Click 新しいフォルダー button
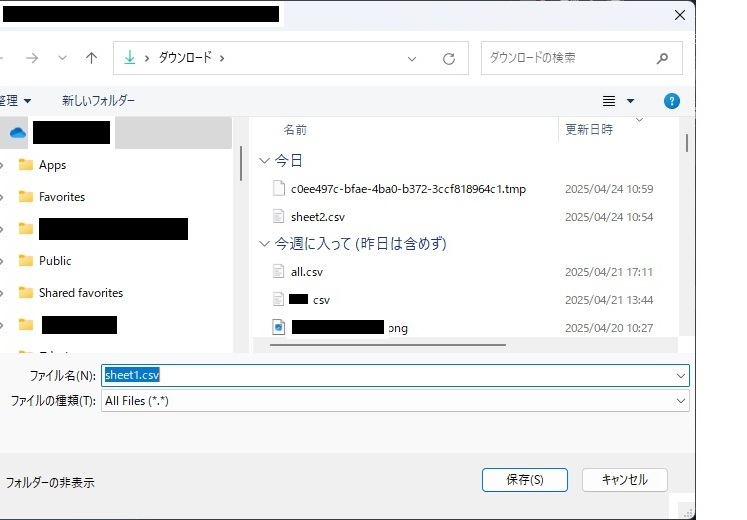Screen dimensions: 747x520 (98, 100)
